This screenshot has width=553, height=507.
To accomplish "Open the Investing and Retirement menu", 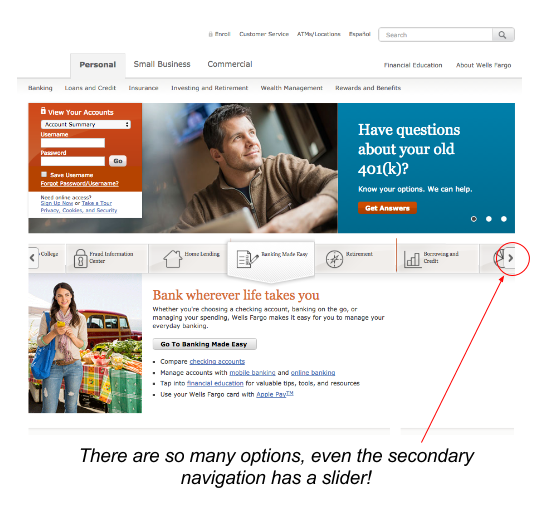I will (209, 88).
